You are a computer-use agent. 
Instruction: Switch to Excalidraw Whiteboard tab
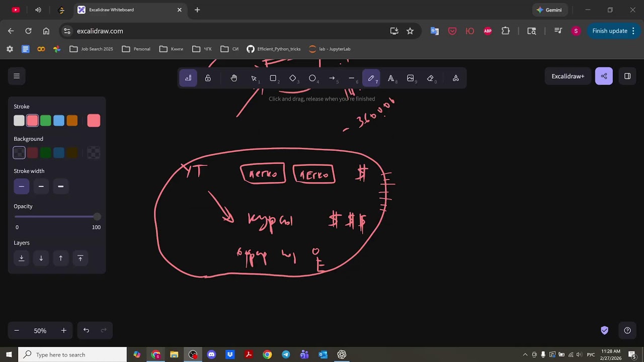pos(129,10)
